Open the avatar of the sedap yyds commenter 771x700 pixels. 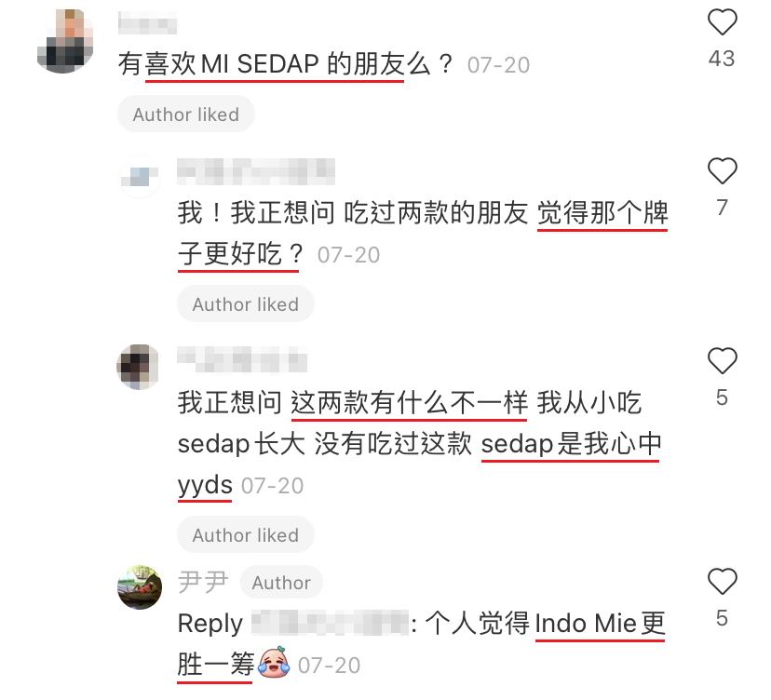point(139,367)
